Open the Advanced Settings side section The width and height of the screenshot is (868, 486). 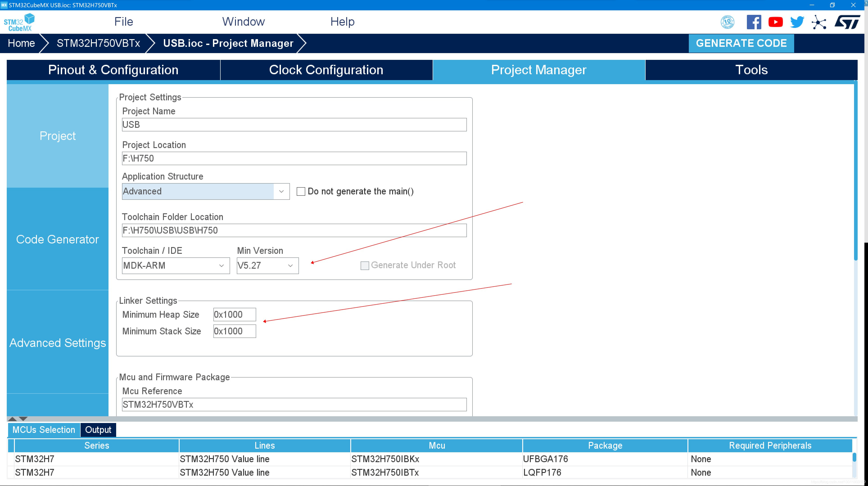[58, 342]
